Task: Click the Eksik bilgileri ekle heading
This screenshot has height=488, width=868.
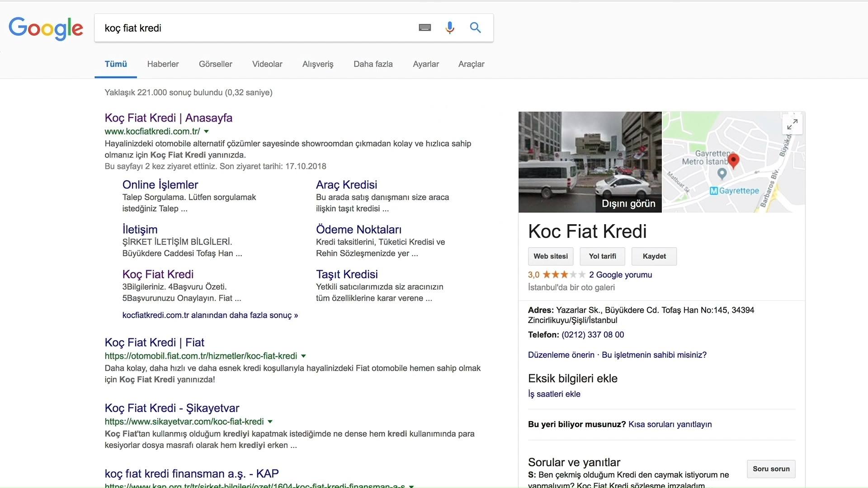Action: pos(573,379)
